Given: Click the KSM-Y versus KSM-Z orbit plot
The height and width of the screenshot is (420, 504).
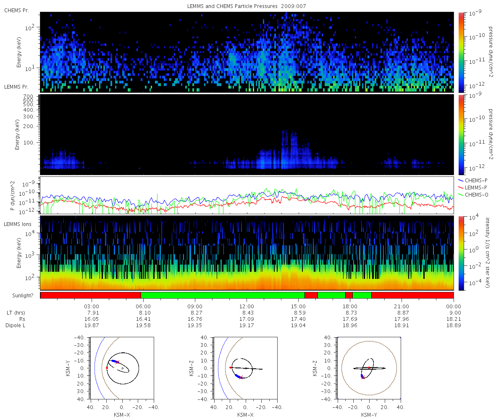Looking at the screenshot, I should coord(369,368).
